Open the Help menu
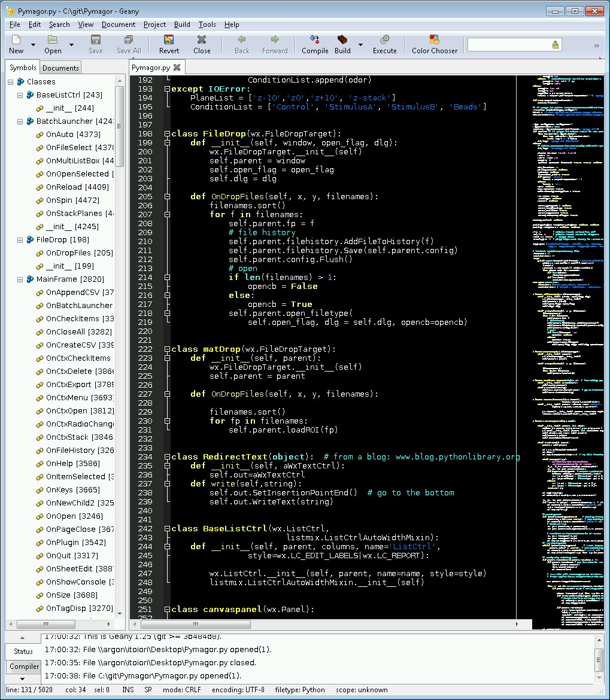Image resolution: width=610 pixels, height=700 pixels. pos(232,25)
